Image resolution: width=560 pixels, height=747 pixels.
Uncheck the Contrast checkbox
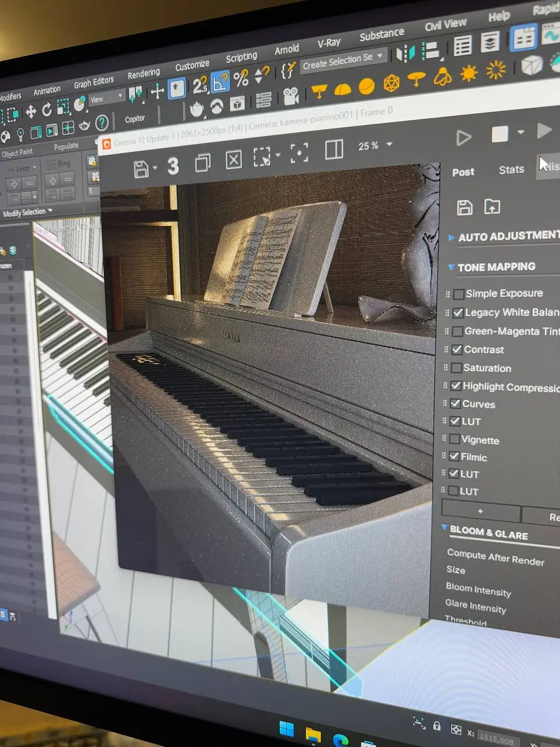(457, 350)
